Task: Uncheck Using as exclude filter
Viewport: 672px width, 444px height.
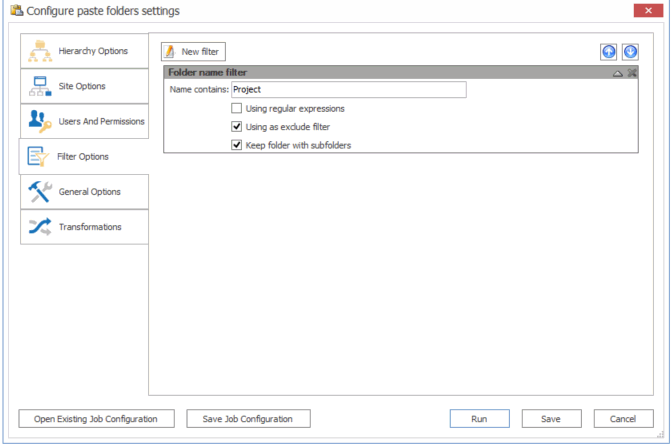Action: (237, 127)
